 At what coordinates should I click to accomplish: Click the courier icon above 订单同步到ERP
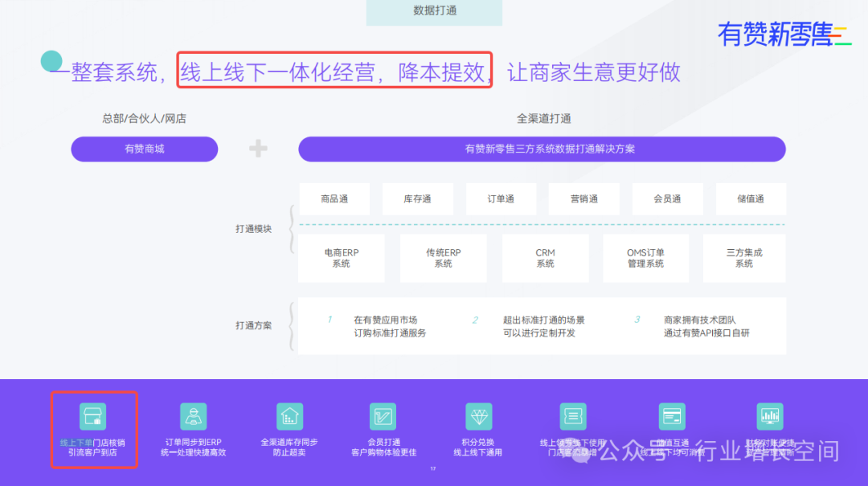(193, 416)
